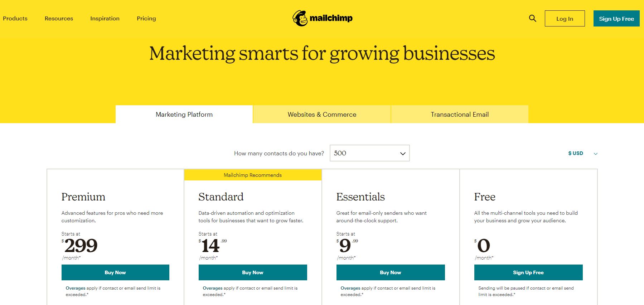Click the Mailchimp monkey logo
Image resolution: width=644 pixels, height=305 pixels.
[x=300, y=18]
